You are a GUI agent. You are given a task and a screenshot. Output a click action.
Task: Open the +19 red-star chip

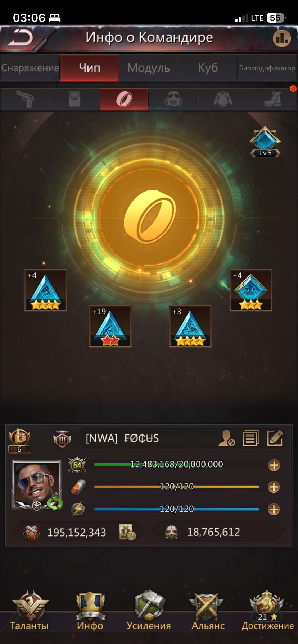pos(110,327)
